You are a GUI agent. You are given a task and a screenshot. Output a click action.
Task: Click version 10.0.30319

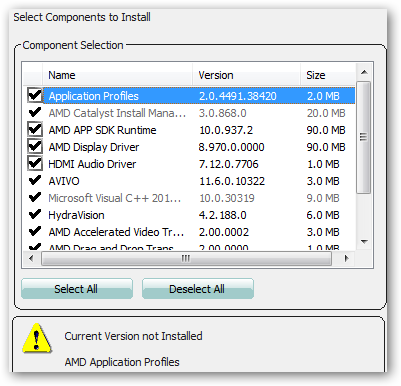click(x=227, y=198)
